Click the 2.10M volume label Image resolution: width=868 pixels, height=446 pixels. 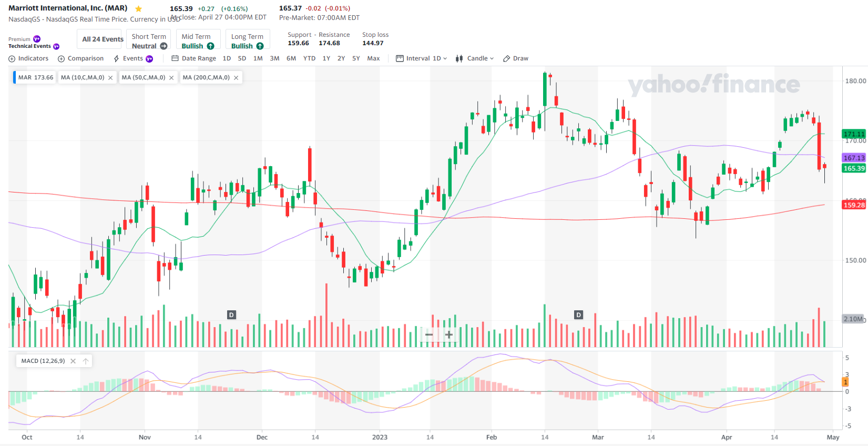(x=853, y=319)
